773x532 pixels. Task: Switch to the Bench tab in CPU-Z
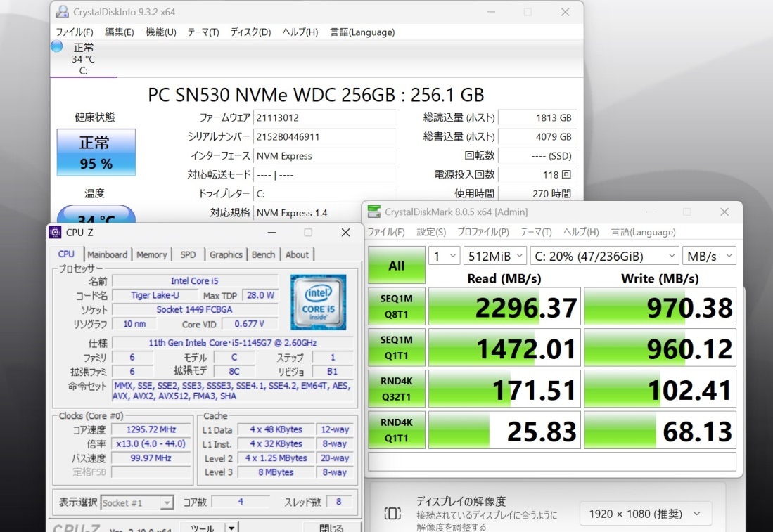(263, 254)
